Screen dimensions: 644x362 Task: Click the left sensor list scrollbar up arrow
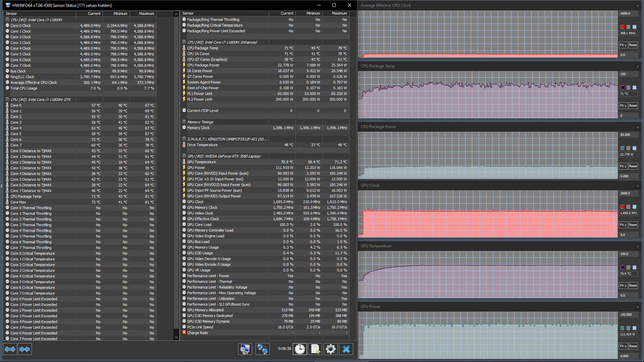pyautogui.click(x=176, y=14)
